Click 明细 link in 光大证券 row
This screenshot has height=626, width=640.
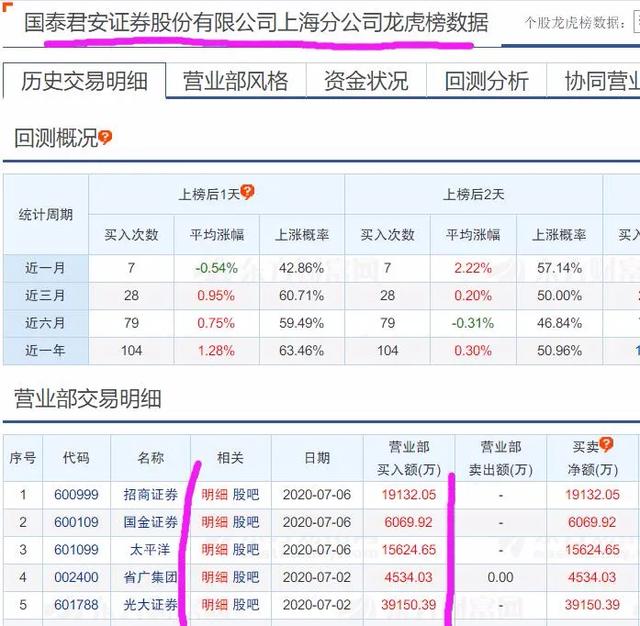pyautogui.click(x=215, y=604)
